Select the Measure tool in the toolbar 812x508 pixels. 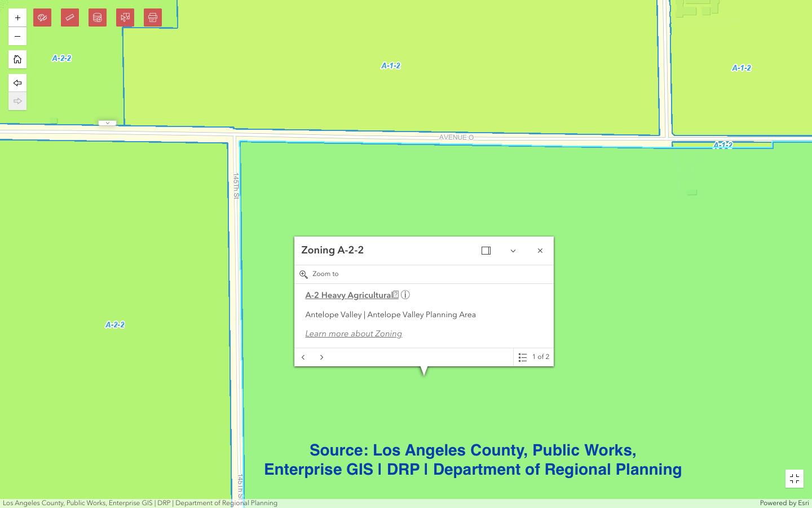[x=70, y=17]
